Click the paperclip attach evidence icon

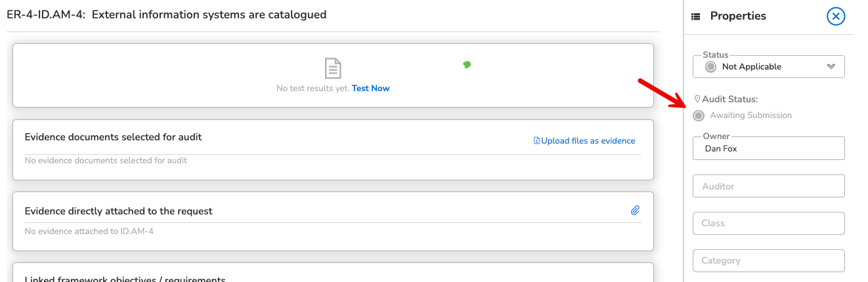(635, 211)
